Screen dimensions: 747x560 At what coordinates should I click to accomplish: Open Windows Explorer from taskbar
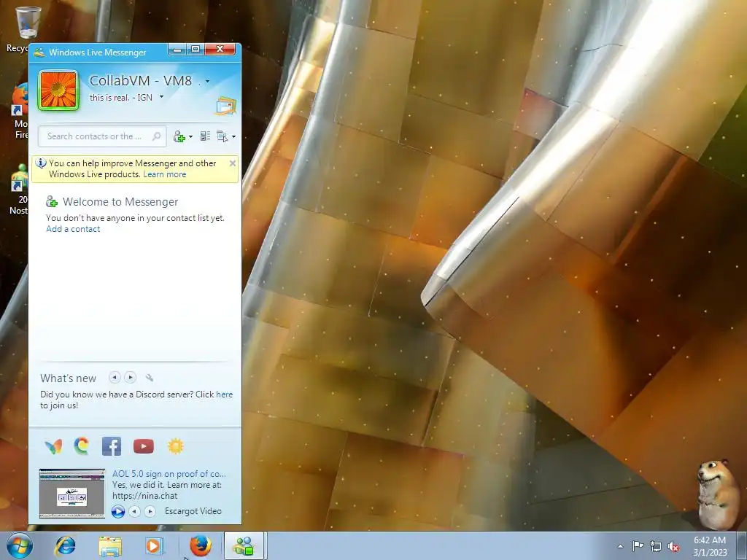(110, 546)
